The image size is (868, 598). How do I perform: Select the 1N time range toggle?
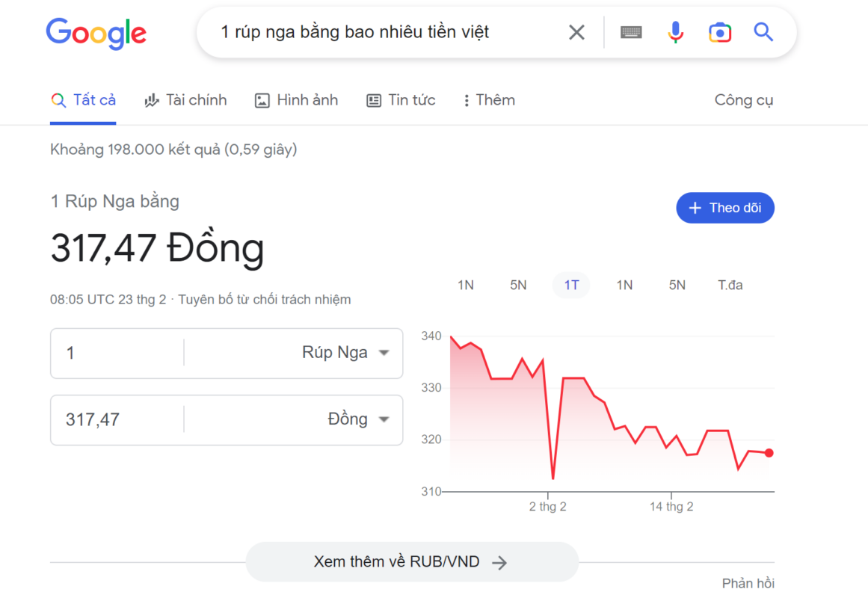pos(465,285)
